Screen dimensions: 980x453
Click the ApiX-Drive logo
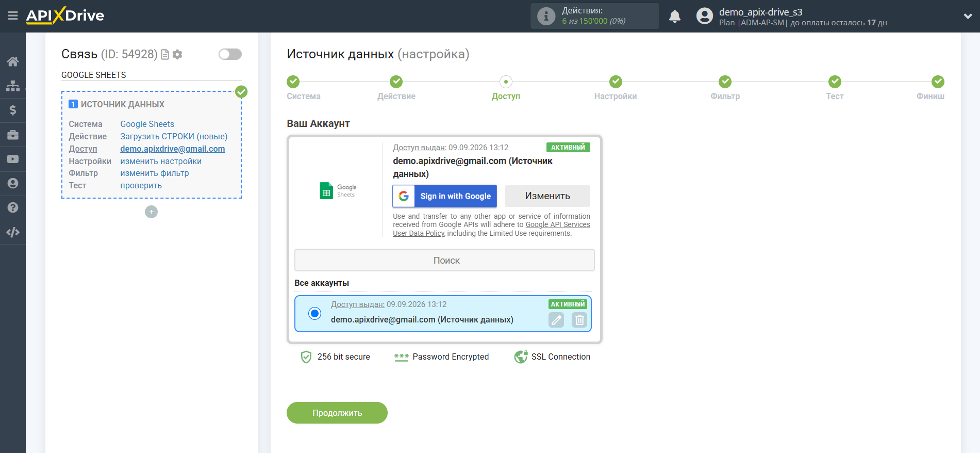pyautogui.click(x=65, y=15)
